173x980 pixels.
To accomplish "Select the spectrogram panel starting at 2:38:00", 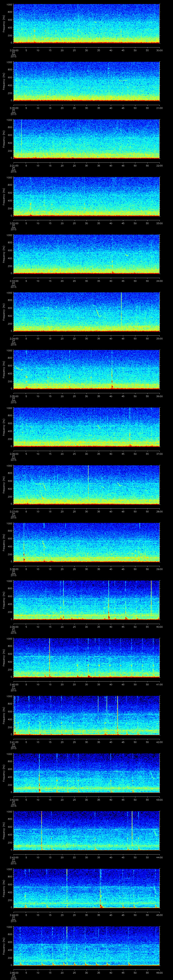I will (86, 542).
